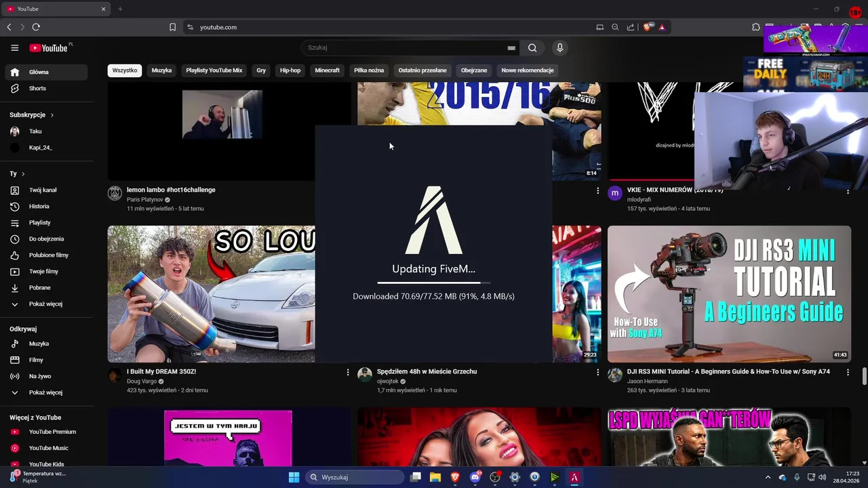
Task: Select the Ostatnio przesłane filter chip
Action: tap(422, 70)
